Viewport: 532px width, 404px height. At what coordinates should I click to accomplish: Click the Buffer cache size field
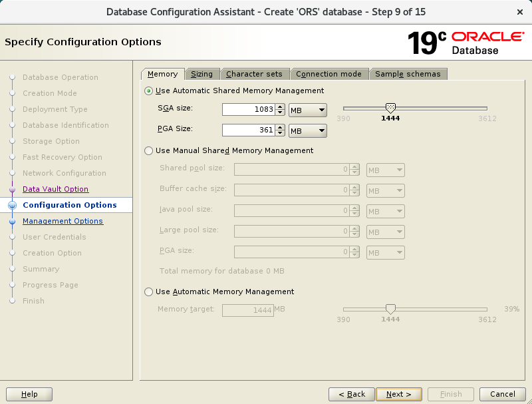[x=291, y=190]
